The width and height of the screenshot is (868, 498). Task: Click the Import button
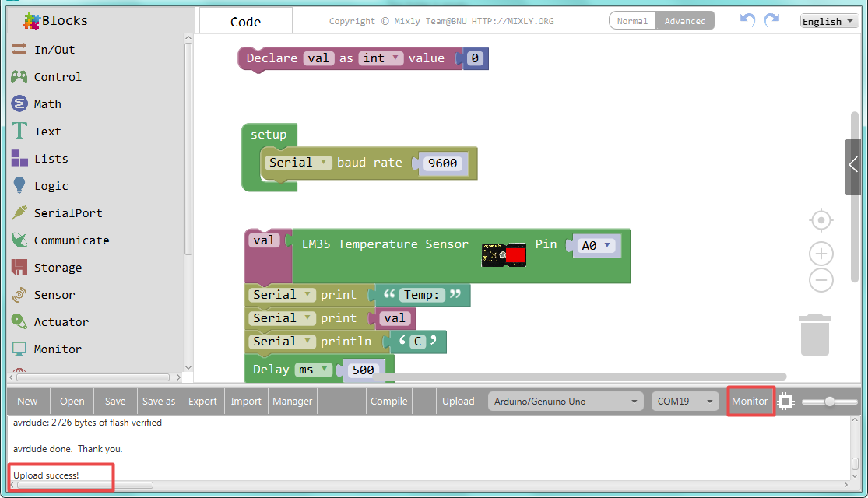click(246, 402)
